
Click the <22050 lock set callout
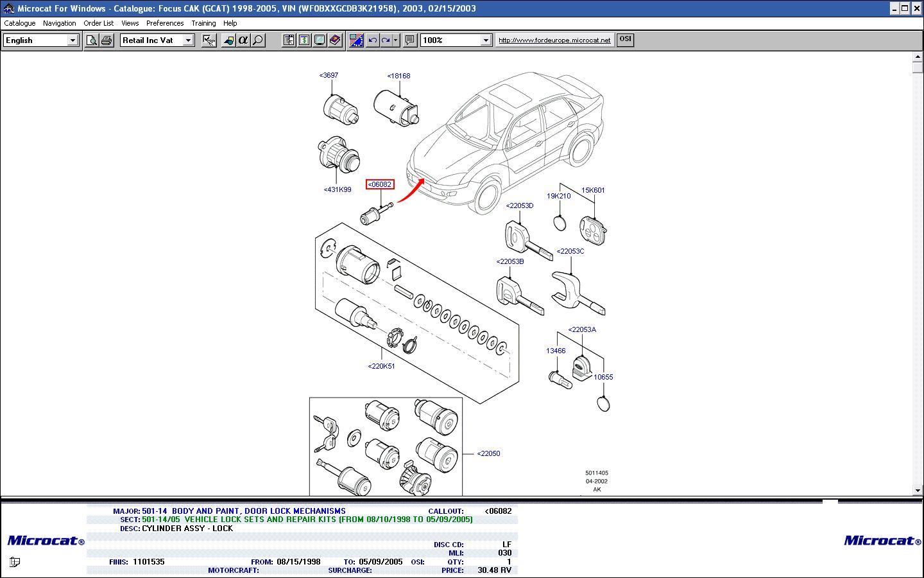coord(488,453)
